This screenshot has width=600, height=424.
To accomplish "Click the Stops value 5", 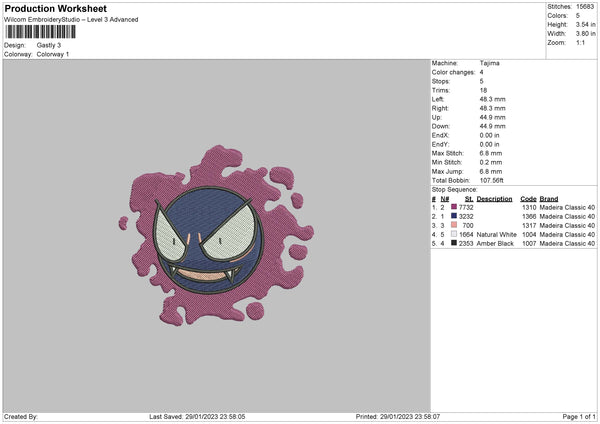I will click(x=481, y=81).
